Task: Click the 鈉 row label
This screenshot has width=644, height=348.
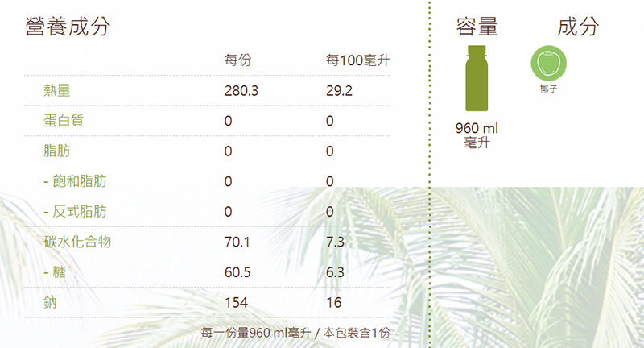Action: coord(50,302)
